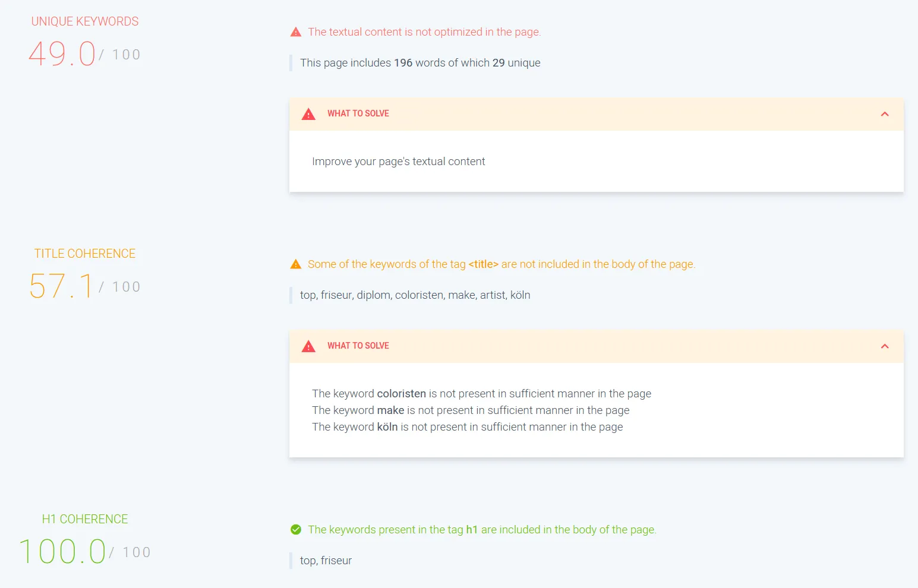Screen dimensions: 918x588
Task: Collapse the Unique Keywords What To Solve panel
Action: coord(885,114)
